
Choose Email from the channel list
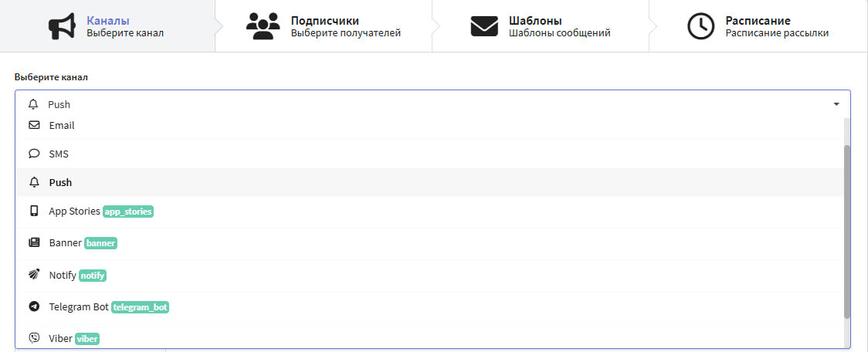(x=62, y=125)
